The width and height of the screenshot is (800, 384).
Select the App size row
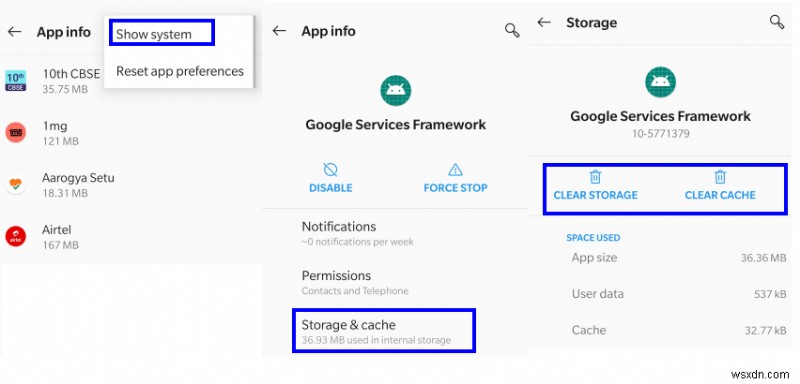point(679,258)
